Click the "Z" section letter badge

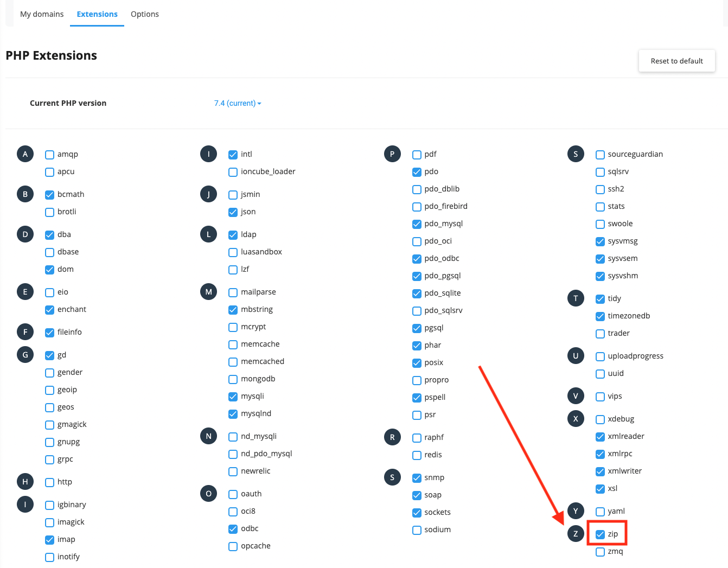576,533
